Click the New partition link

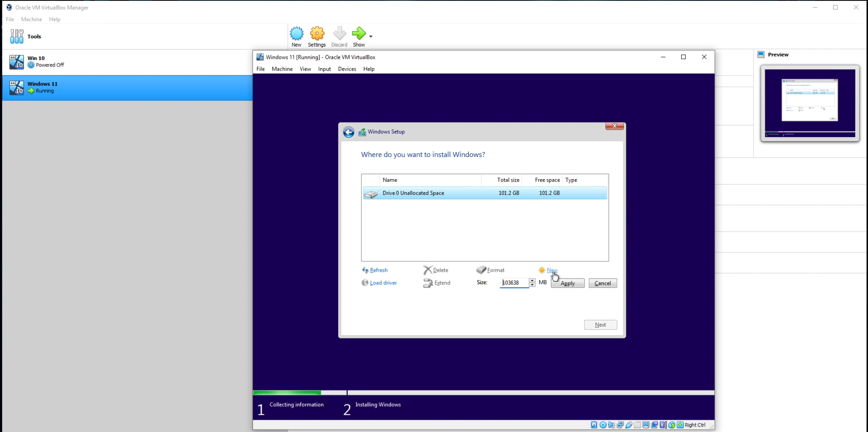(x=548, y=271)
